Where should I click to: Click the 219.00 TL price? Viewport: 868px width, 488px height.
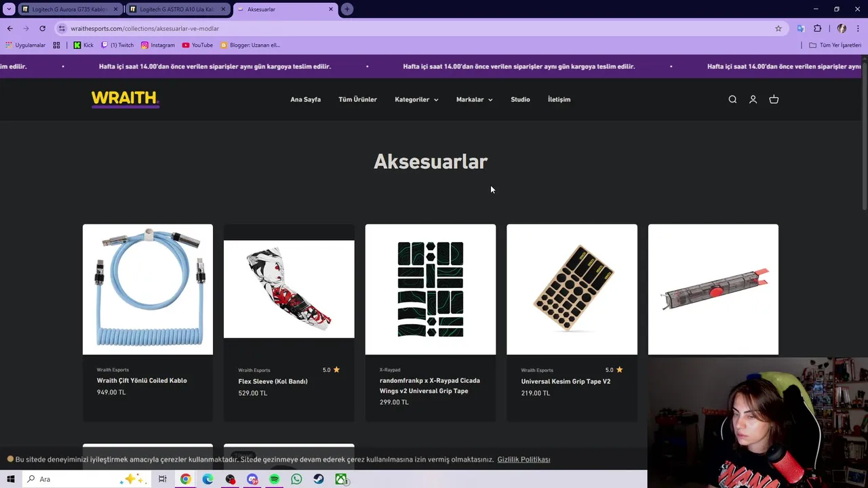pyautogui.click(x=536, y=393)
